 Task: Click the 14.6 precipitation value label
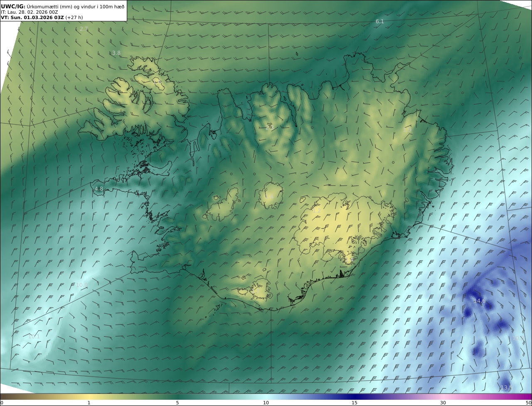tap(479, 301)
